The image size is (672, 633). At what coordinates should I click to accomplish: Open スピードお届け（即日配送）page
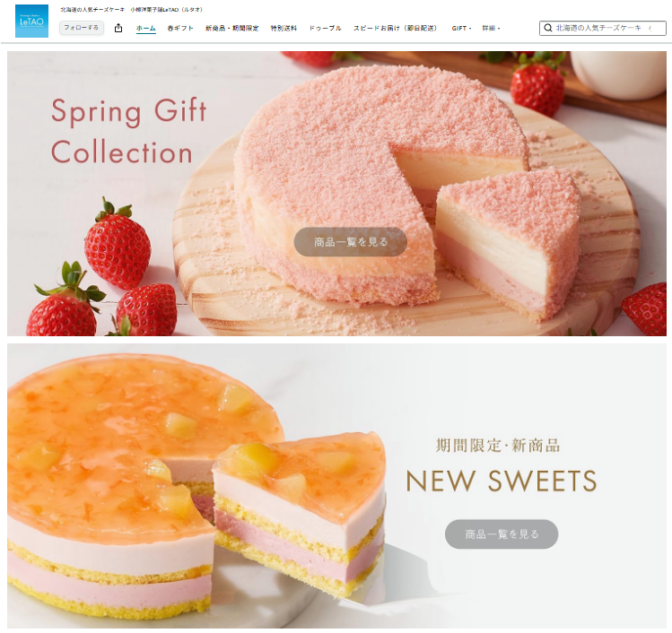click(396, 29)
